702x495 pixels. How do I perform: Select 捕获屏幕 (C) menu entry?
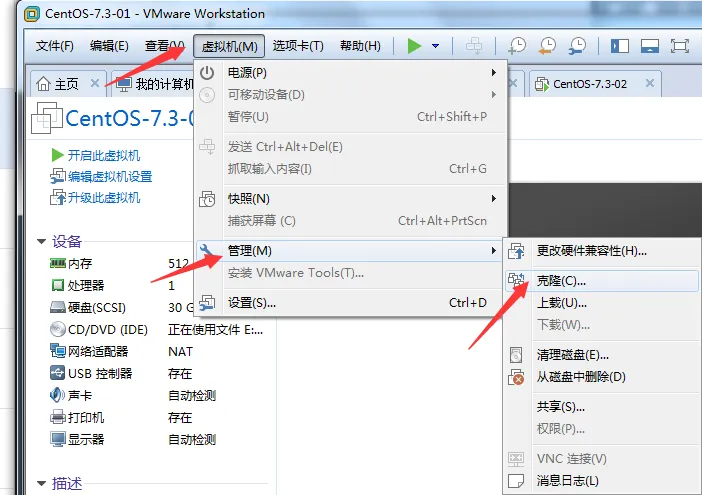(352, 220)
